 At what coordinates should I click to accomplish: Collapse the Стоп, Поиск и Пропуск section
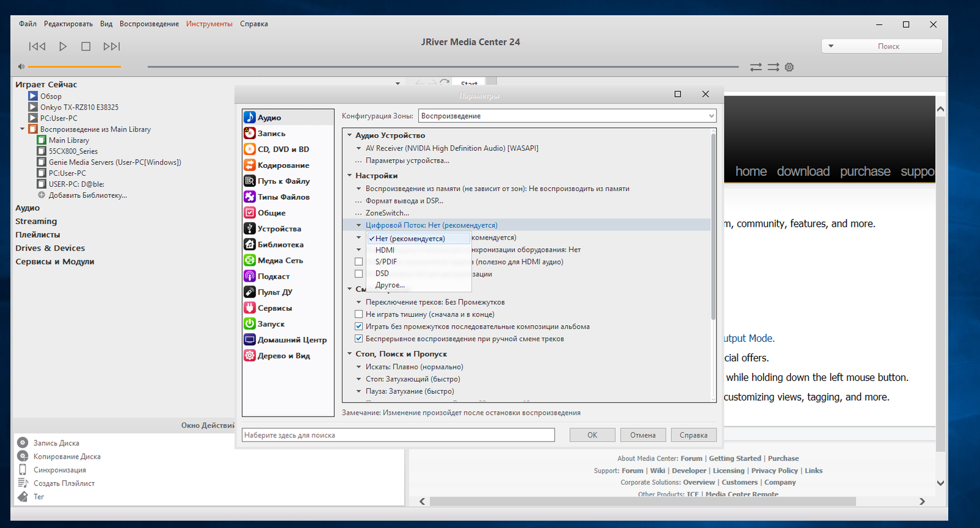(350, 354)
